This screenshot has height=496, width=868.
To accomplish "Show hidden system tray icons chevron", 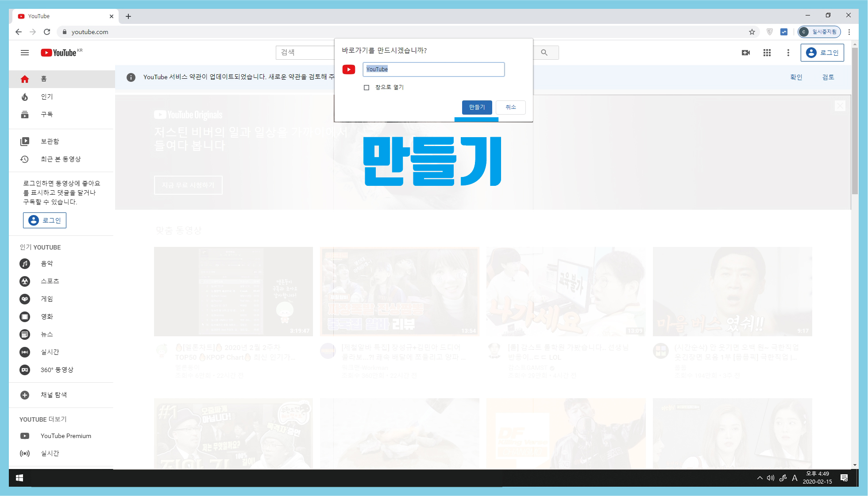I will (760, 478).
